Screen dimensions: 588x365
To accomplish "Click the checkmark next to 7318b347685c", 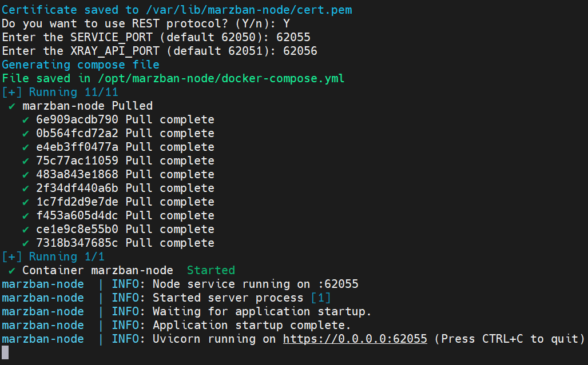I will pos(26,243).
